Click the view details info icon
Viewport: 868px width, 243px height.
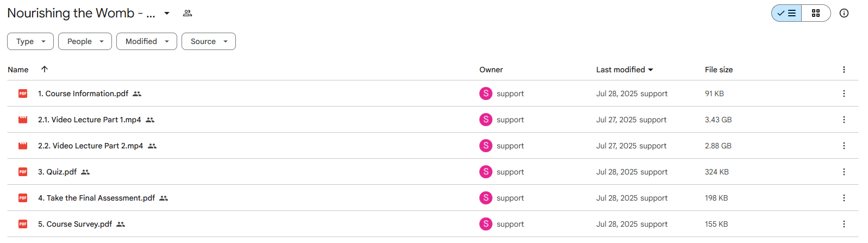coord(844,13)
